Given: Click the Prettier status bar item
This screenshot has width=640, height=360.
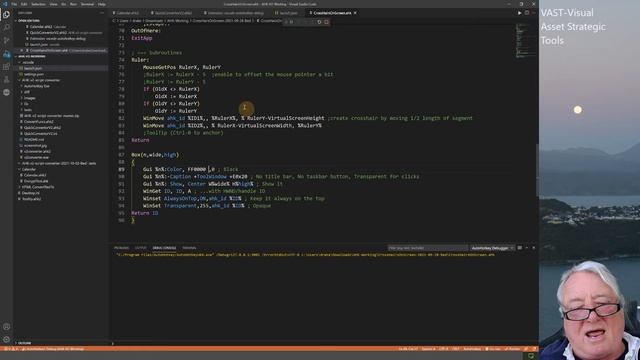Looking at the screenshot, I should click(513, 349).
